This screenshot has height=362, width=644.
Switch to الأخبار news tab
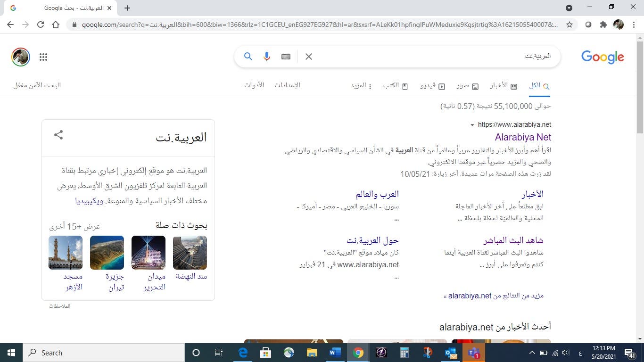click(504, 85)
